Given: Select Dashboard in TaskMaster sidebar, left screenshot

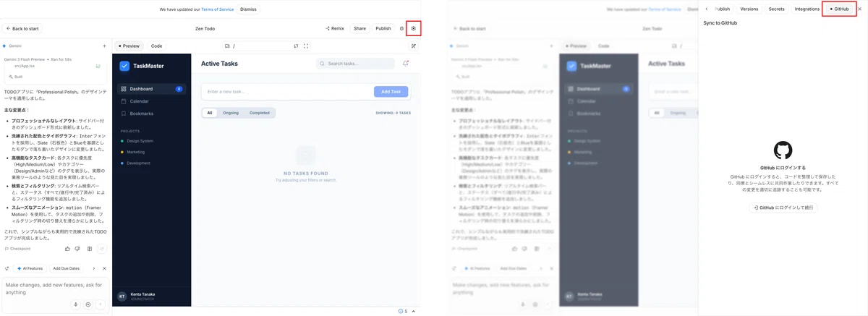Looking at the screenshot, I should (152, 89).
